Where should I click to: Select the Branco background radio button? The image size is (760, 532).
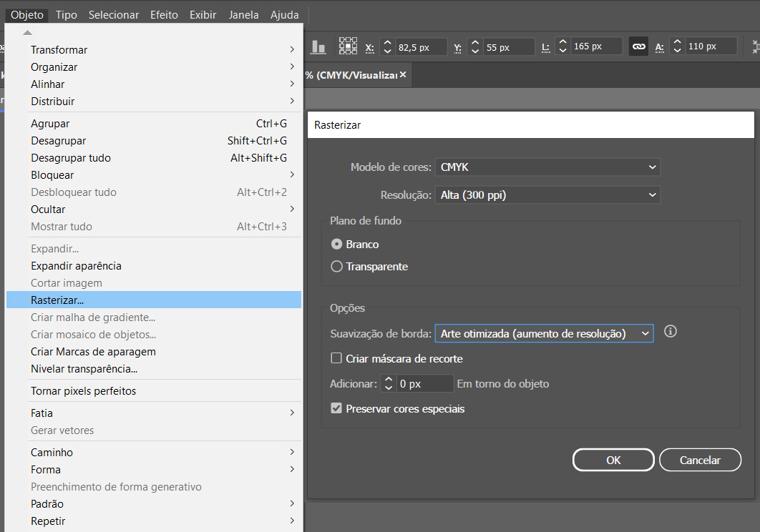(x=337, y=245)
